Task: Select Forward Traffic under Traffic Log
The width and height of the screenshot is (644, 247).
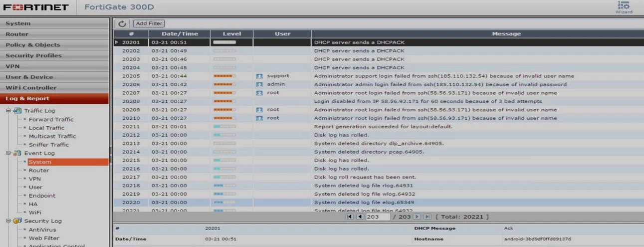Action: point(51,119)
